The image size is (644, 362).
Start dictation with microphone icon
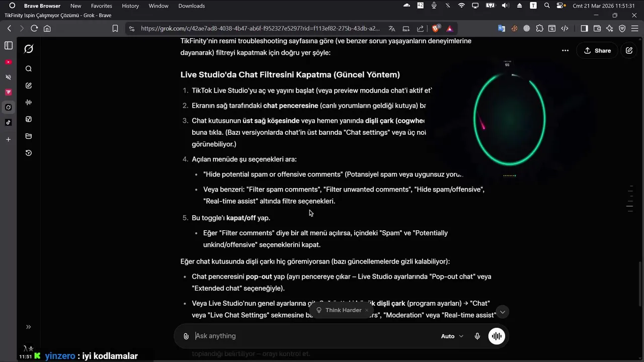tap(477, 336)
